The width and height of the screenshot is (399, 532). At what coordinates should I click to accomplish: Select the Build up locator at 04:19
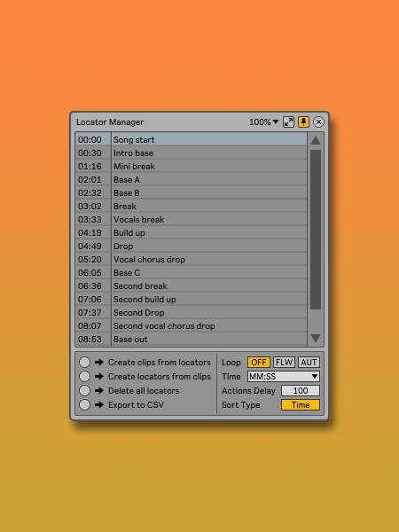pyautogui.click(x=209, y=232)
